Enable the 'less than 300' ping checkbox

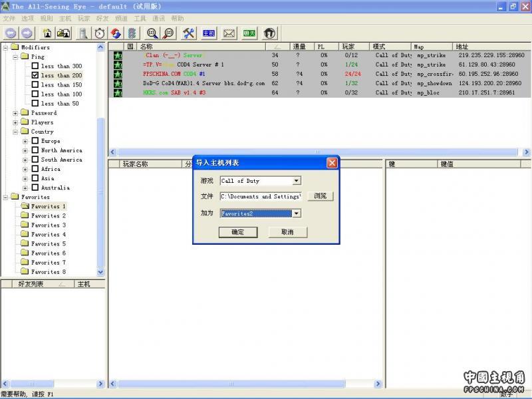click(35, 66)
